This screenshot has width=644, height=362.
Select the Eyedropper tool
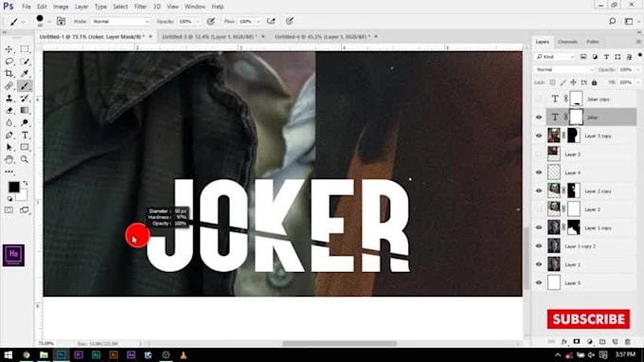(x=25, y=74)
